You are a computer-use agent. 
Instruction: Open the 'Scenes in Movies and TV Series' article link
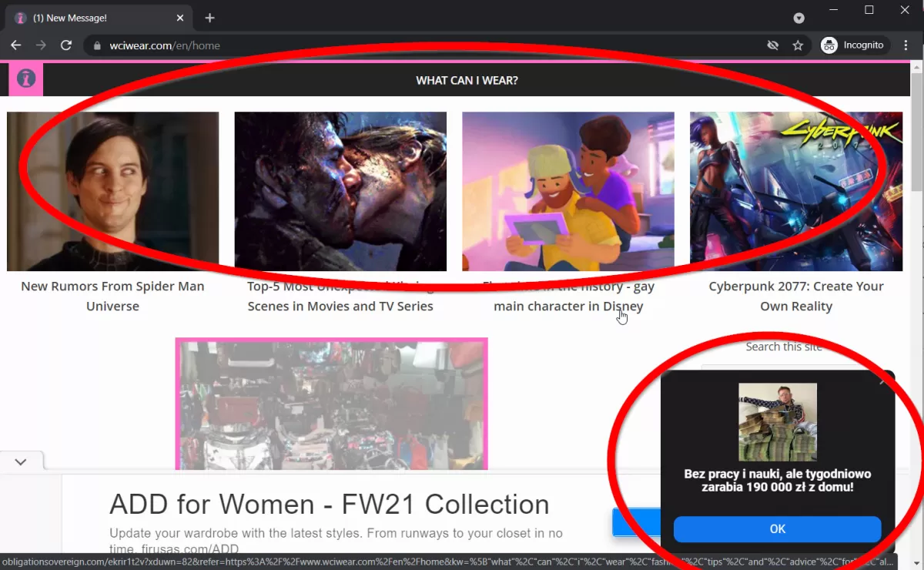click(x=340, y=306)
